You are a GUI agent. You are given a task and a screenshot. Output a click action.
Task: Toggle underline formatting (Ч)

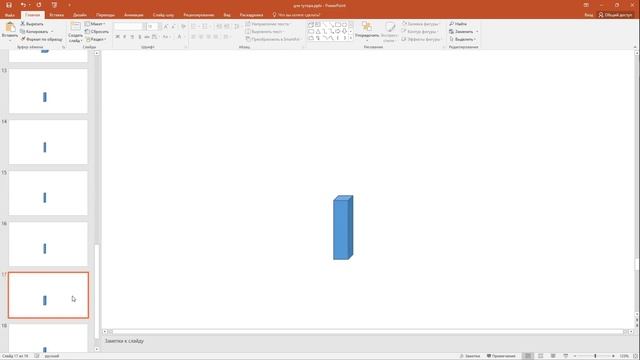coord(132,37)
